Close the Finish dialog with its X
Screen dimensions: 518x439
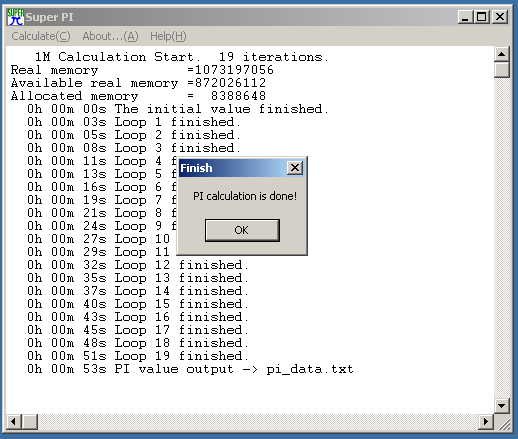(295, 168)
